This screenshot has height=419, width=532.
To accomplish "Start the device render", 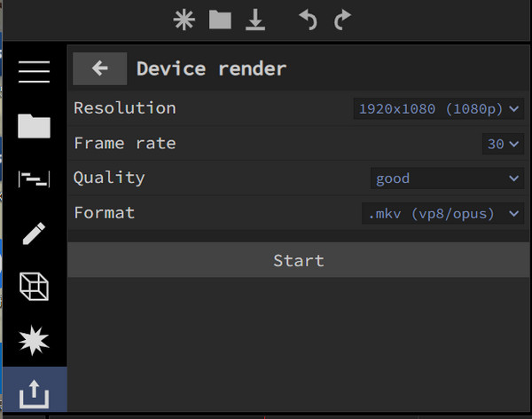I will pos(298,260).
